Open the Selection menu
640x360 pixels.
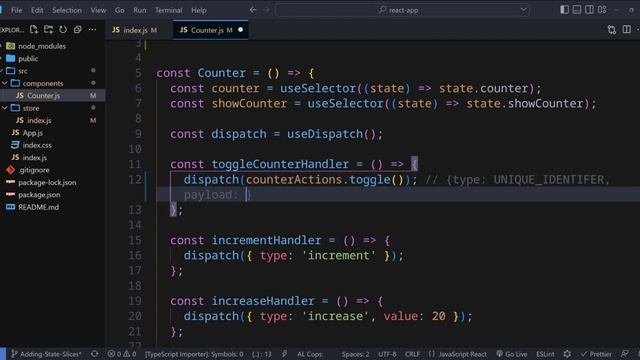(67, 10)
